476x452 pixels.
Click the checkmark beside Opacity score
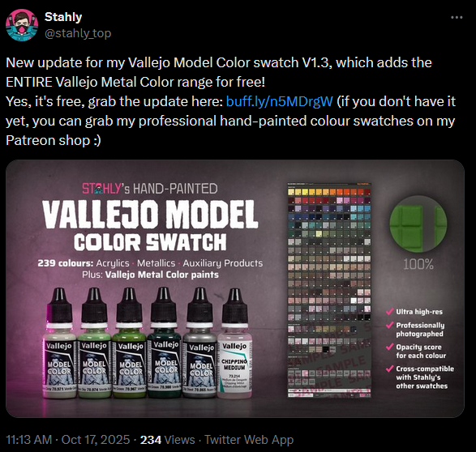click(x=390, y=347)
